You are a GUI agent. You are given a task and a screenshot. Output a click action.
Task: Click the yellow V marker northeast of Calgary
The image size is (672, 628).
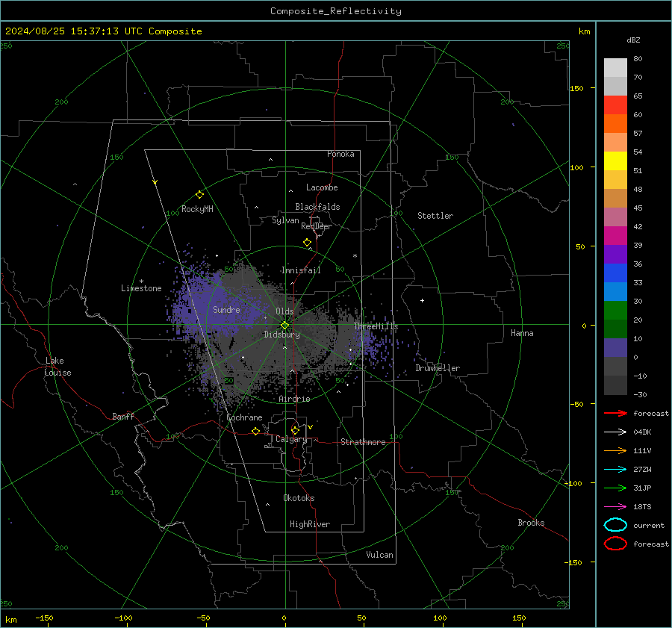pos(311,427)
